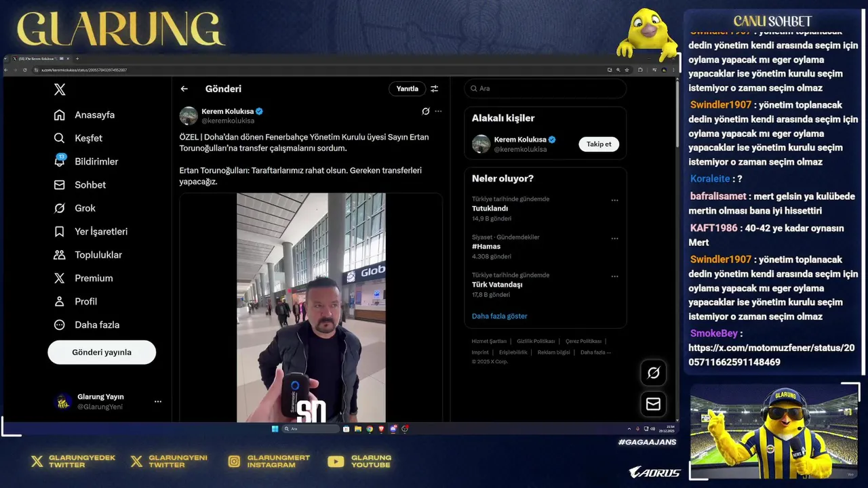The width and height of the screenshot is (868, 488).
Task: Open more options for Türk Vatandaşı trend
Action: (614, 276)
